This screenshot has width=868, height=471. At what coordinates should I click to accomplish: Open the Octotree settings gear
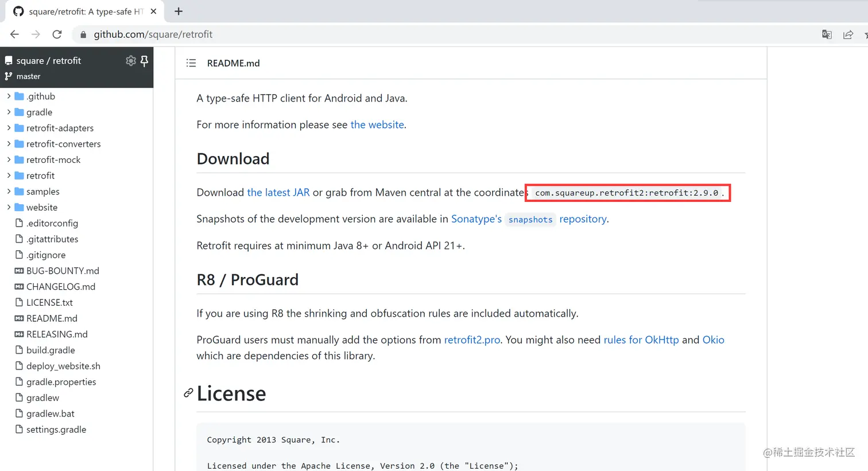[x=131, y=61]
